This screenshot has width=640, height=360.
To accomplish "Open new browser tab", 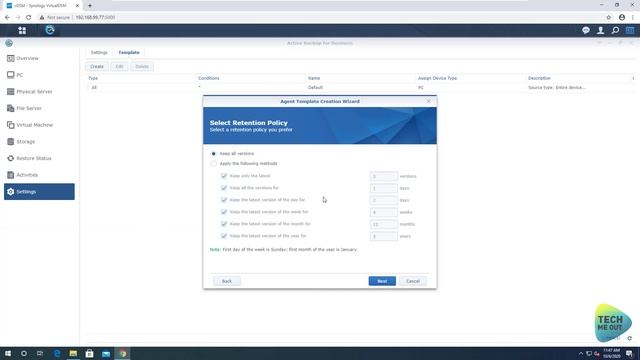I will [x=90, y=6].
